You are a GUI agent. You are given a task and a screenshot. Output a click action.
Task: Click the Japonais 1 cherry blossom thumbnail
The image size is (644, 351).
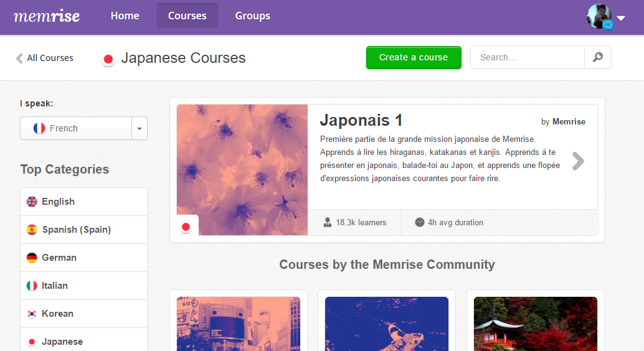coord(242,170)
